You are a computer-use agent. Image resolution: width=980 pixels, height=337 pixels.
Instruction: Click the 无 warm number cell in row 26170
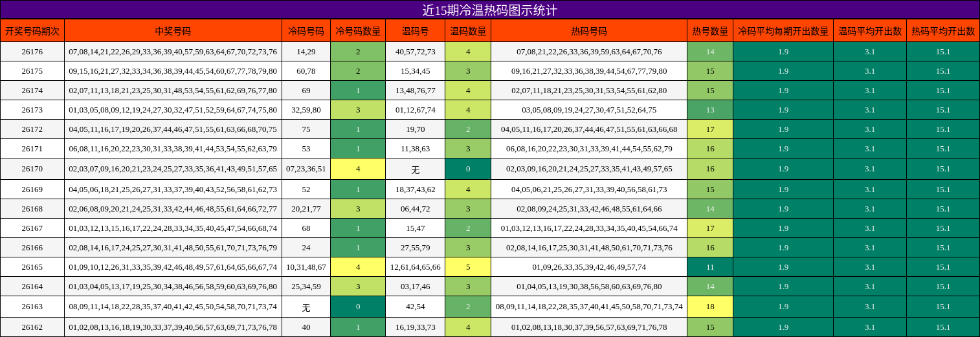[x=415, y=169]
